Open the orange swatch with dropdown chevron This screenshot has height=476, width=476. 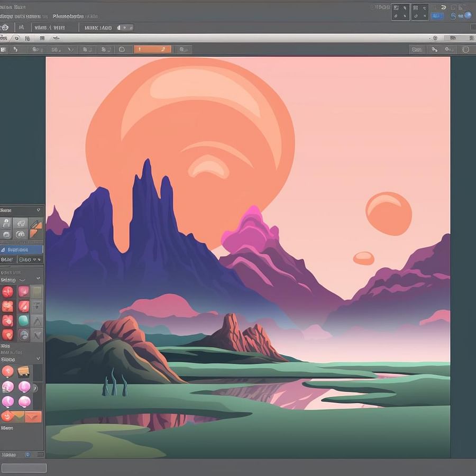coord(33,417)
